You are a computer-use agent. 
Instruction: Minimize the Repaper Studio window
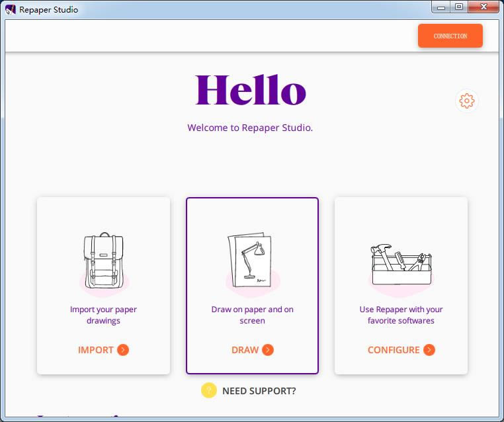441,7
